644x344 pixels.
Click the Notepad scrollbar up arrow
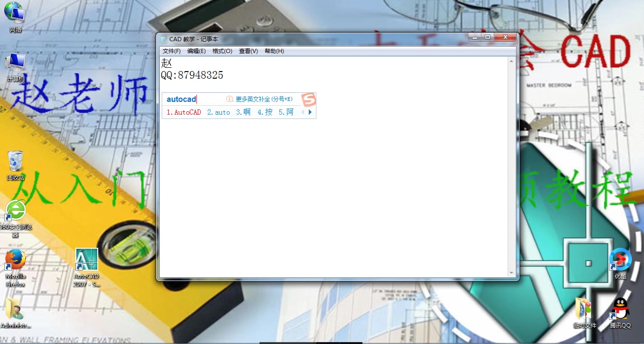(x=512, y=61)
